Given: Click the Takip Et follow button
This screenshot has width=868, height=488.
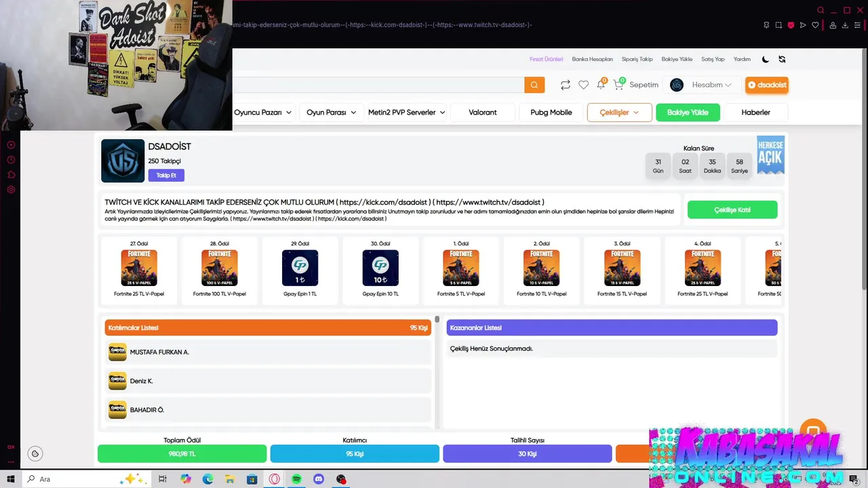Looking at the screenshot, I should 166,175.
